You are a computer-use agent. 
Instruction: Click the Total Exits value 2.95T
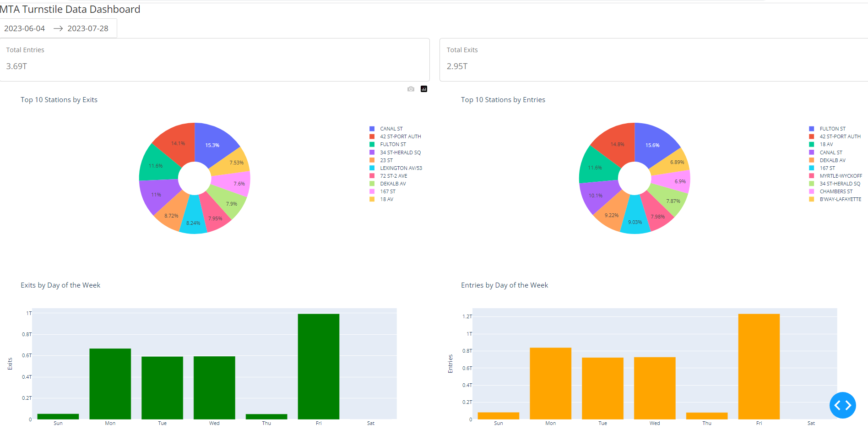[x=457, y=66]
